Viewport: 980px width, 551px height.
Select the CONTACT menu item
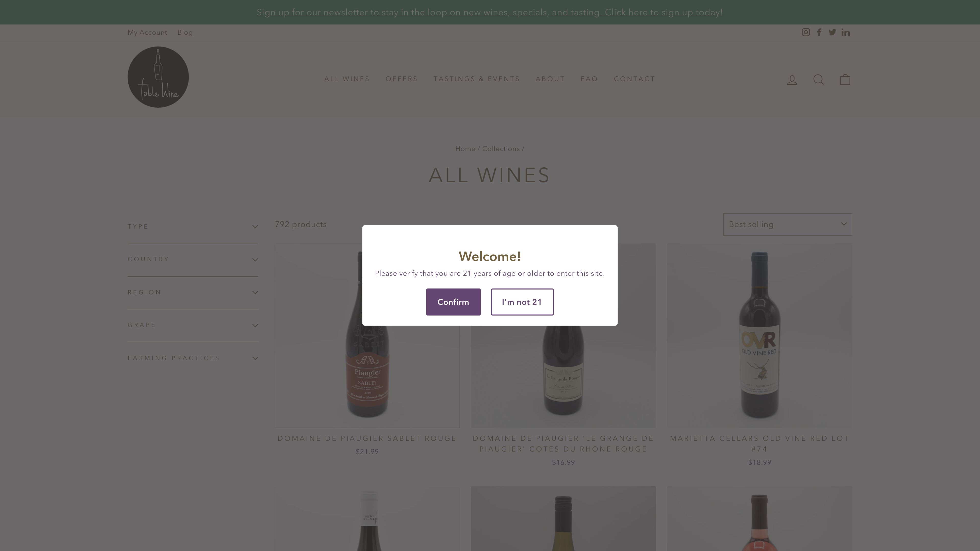click(x=634, y=79)
